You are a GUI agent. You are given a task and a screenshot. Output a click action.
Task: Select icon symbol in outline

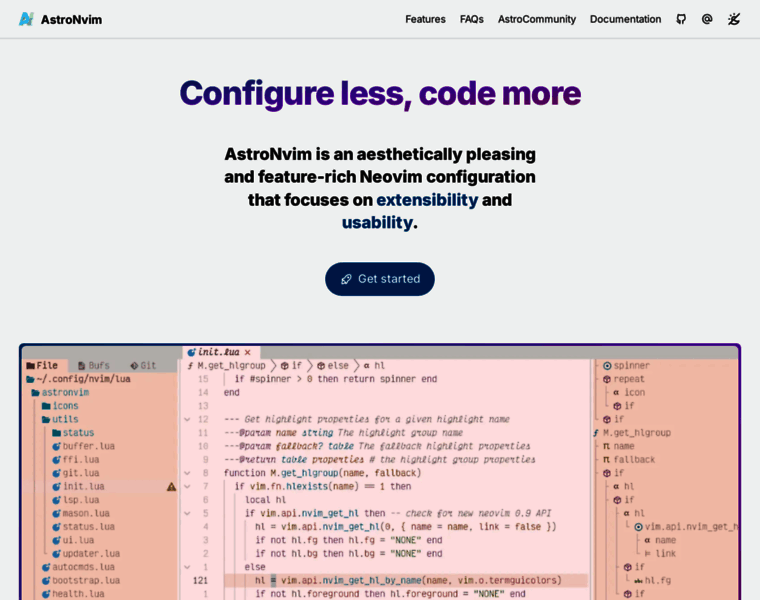point(629,393)
